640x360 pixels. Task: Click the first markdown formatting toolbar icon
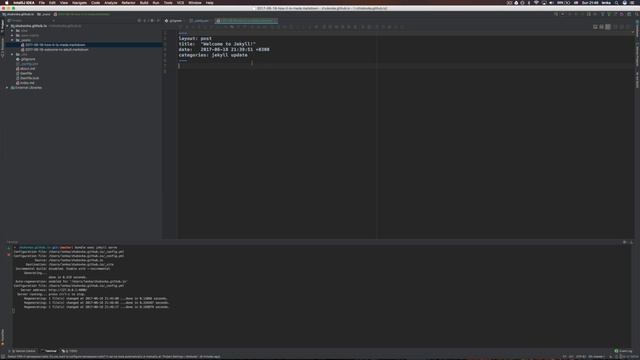pos(181,27)
